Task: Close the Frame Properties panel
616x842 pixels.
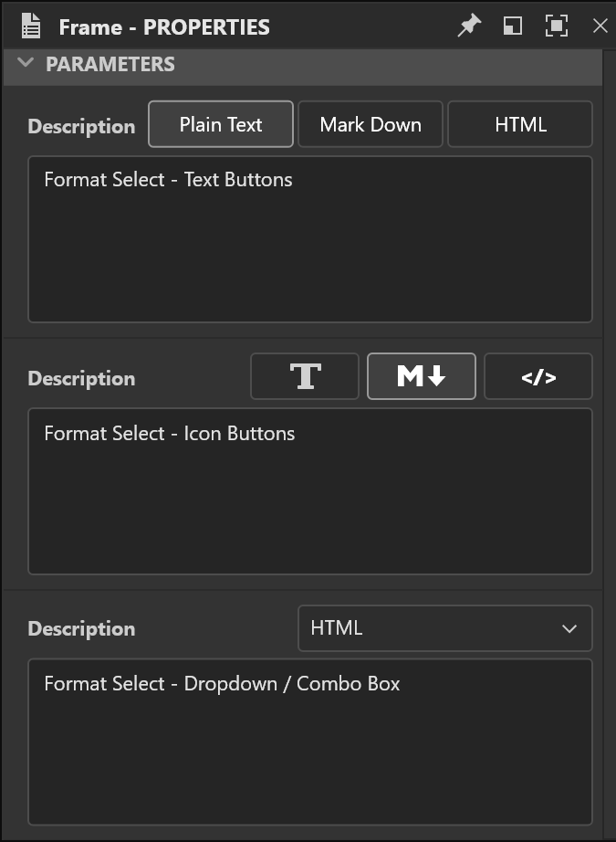Action: [x=600, y=26]
